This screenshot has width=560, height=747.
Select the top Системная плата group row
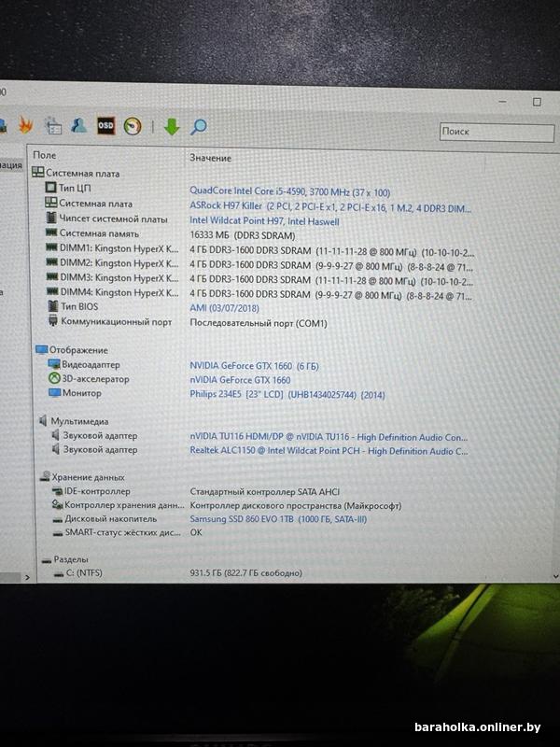tap(76, 173)
